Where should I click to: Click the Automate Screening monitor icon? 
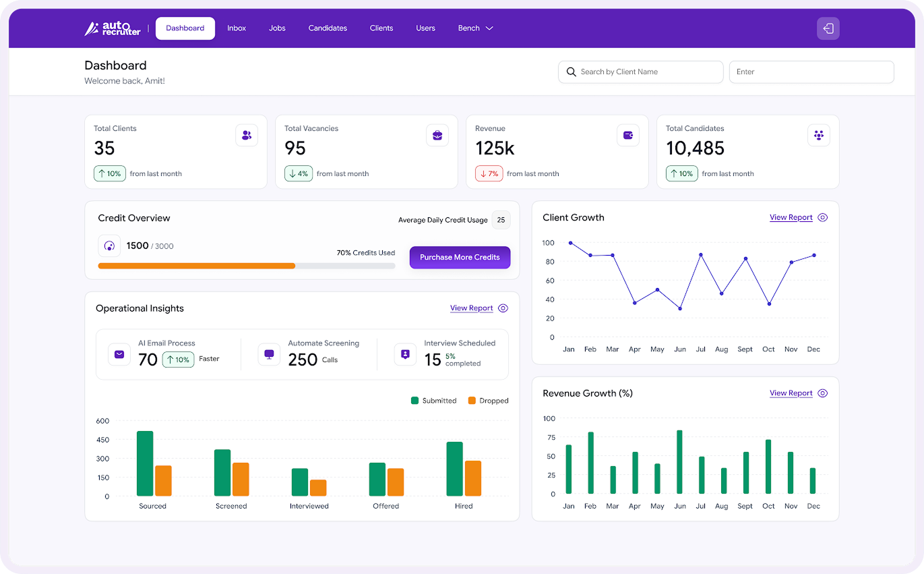point(269,354)
